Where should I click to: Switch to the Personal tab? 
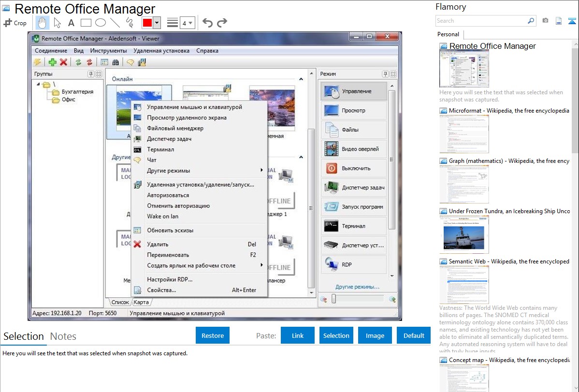click(448, 34)
